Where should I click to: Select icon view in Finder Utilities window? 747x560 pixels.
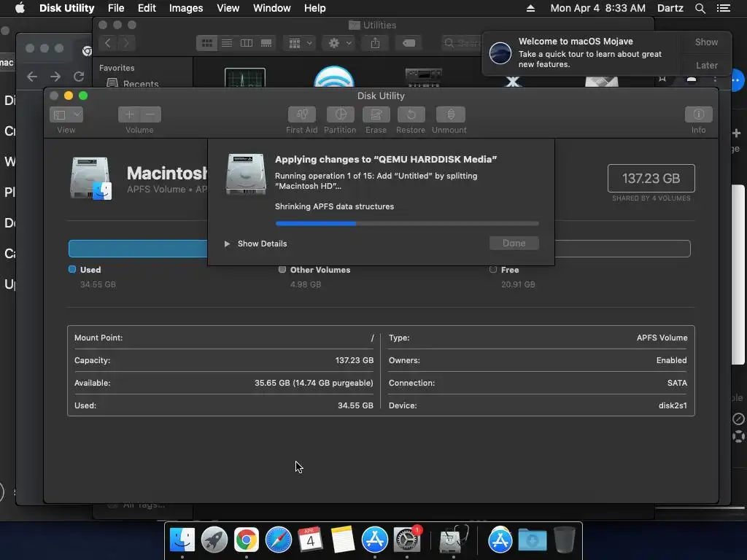point(206,43)
